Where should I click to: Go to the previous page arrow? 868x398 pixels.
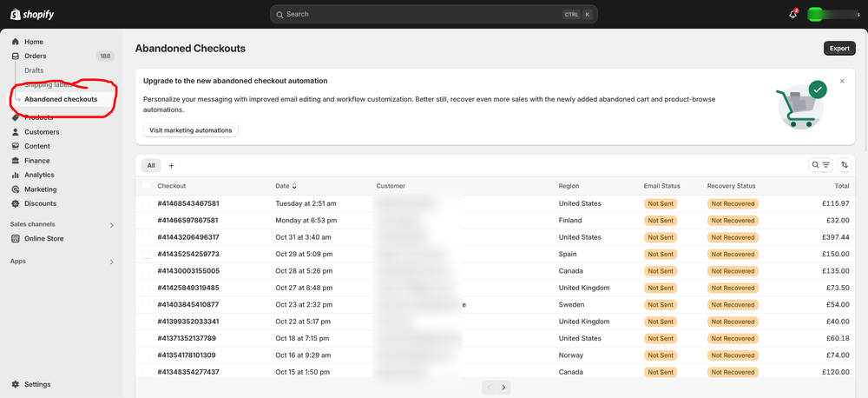pos(489,388)
